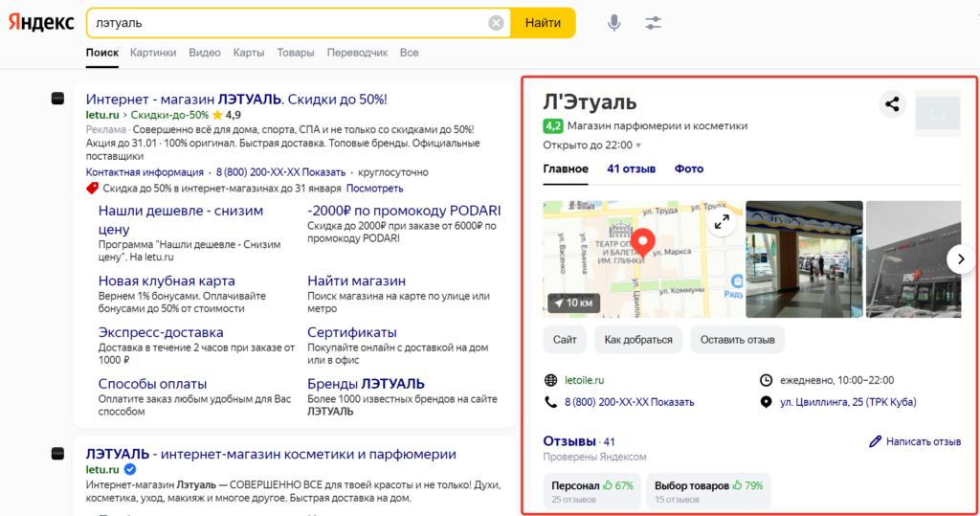Click the 4,2 rating badge
The width and height of the screenshot is (980, 516).
(552, 126)
